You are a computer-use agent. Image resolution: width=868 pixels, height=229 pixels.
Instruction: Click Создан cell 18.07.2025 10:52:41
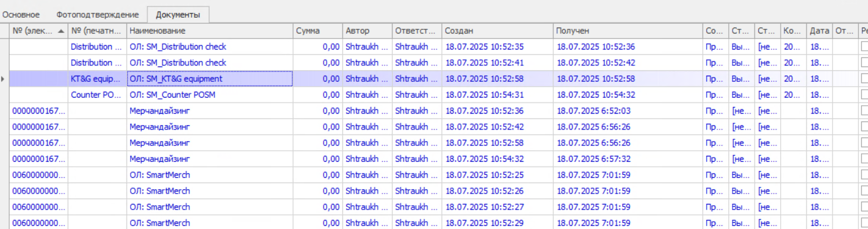497,63
